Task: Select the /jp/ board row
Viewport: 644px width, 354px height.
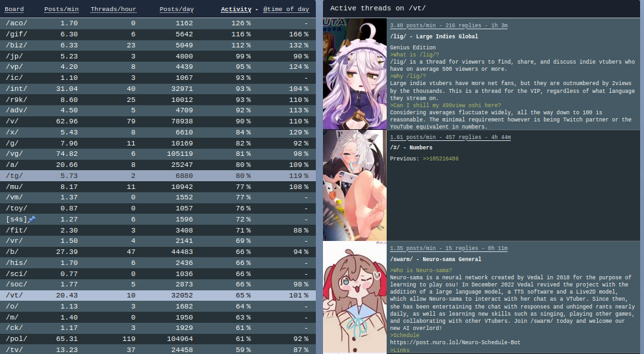Action: 158,57
